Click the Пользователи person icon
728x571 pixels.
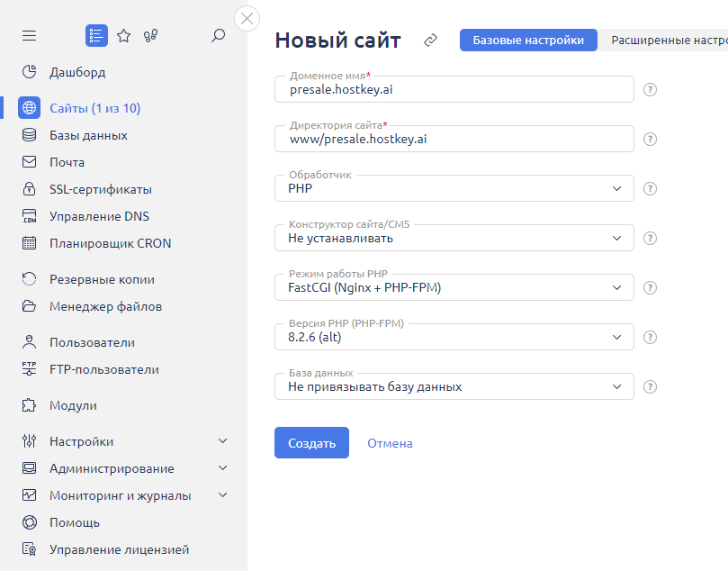tap(30, 342)
